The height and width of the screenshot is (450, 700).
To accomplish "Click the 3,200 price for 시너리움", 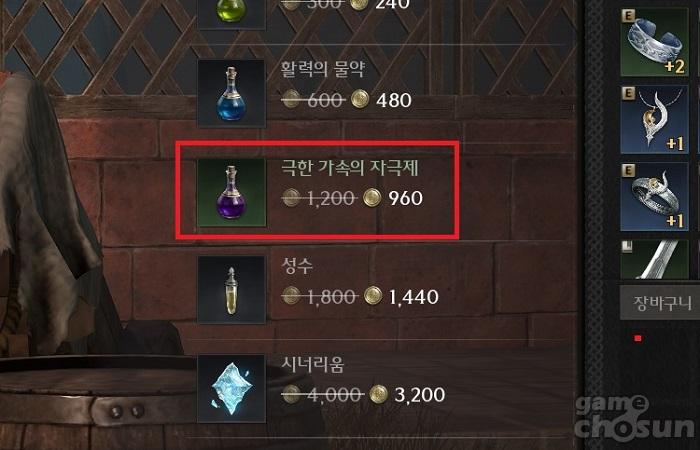I will [x=420, y=395].
